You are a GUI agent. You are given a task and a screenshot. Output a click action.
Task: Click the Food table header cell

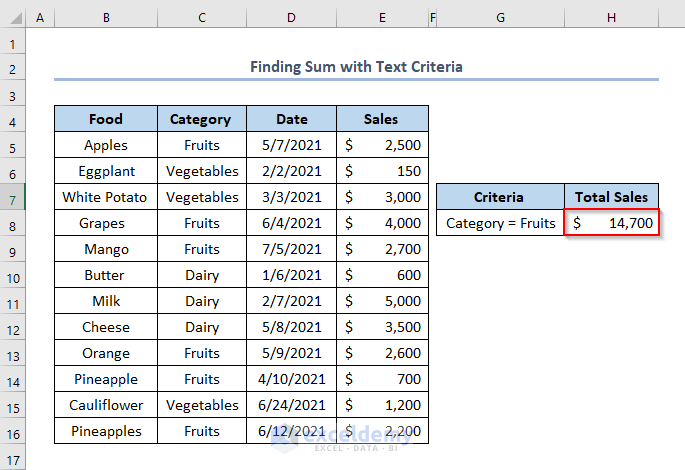point(105,119)
